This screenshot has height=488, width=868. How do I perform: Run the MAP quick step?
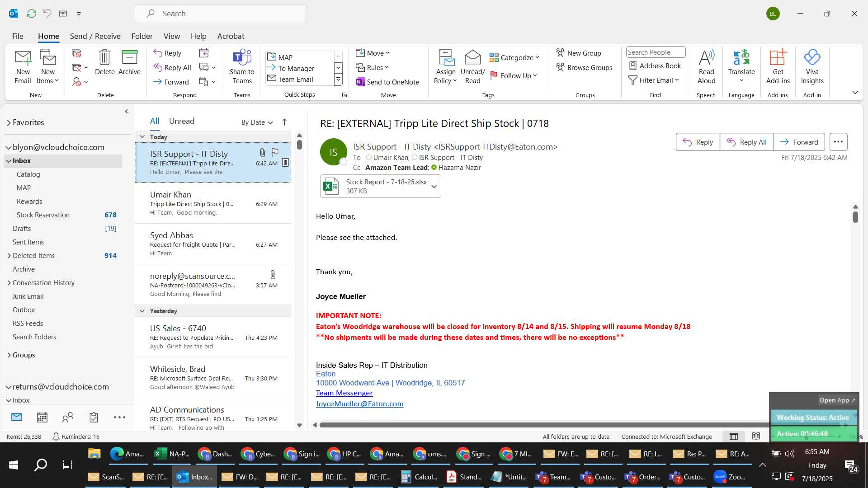(299, 57)
